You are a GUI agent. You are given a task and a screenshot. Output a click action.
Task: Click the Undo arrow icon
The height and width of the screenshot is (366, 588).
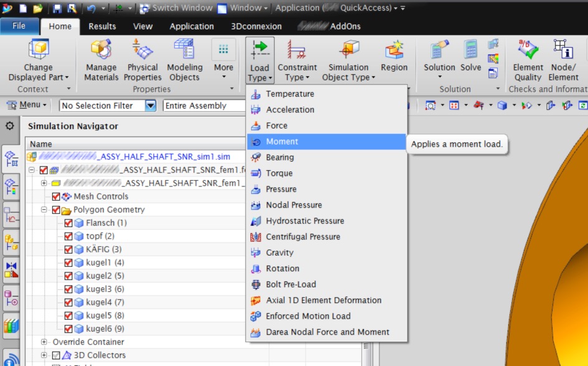click(91, 8)
